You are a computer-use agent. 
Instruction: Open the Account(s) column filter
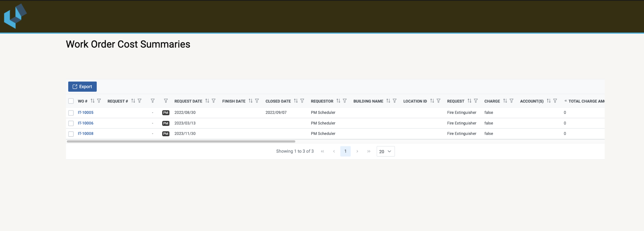(x=555, y=101)
